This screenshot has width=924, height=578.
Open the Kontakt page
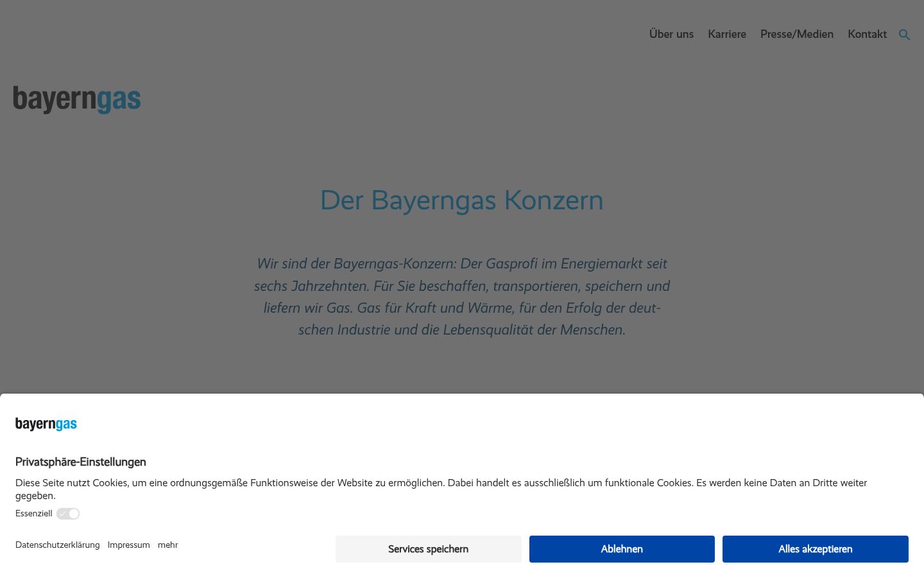867,34
